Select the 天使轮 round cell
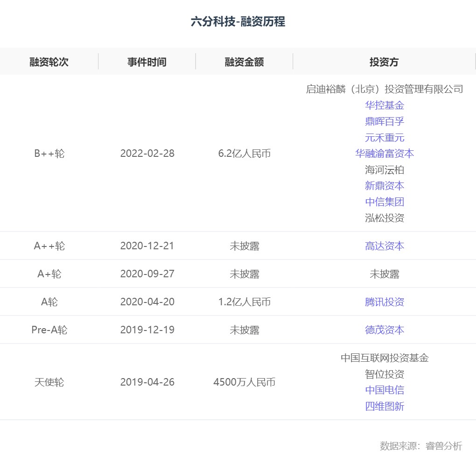 point(49,382)
